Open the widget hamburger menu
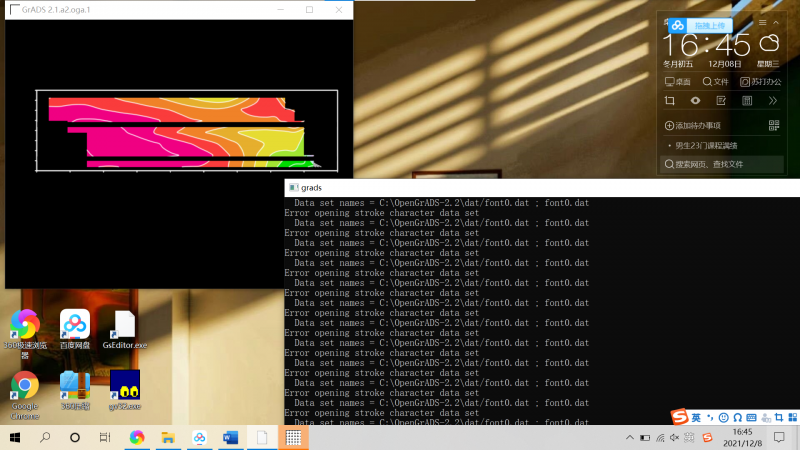The width and height of the screenshot is (800, 450). coord(762,22)
